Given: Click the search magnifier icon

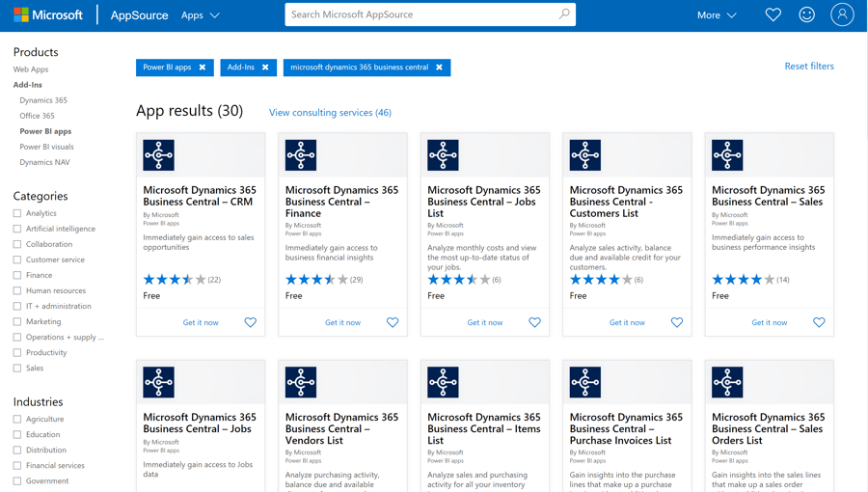Looking at the screenshot, I should point(564,14).
